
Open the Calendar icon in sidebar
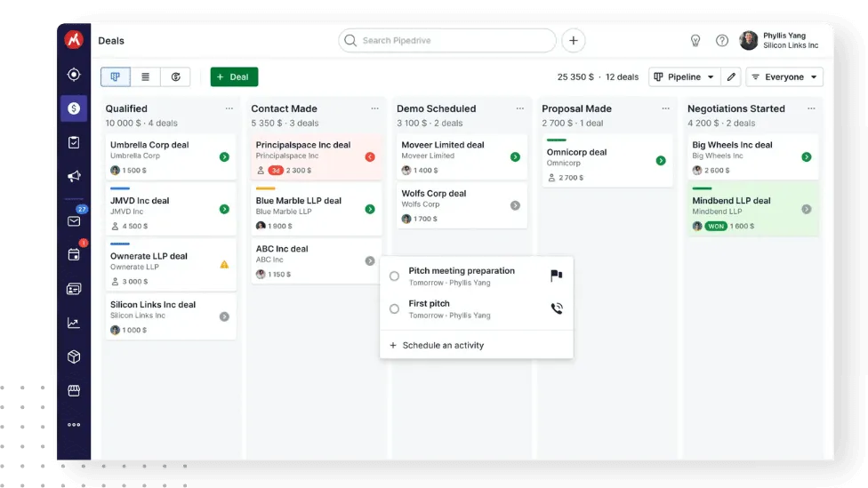click(74, 254)
